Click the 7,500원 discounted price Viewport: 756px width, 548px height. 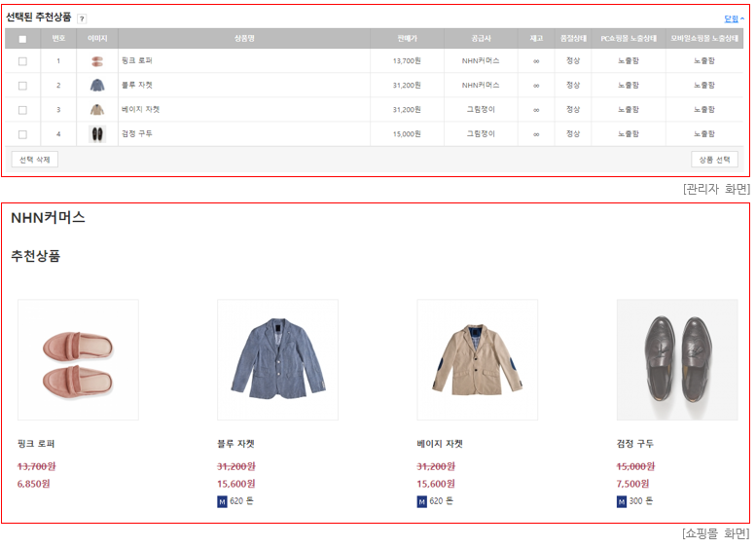pyautogui.click(x=632, y=484)
